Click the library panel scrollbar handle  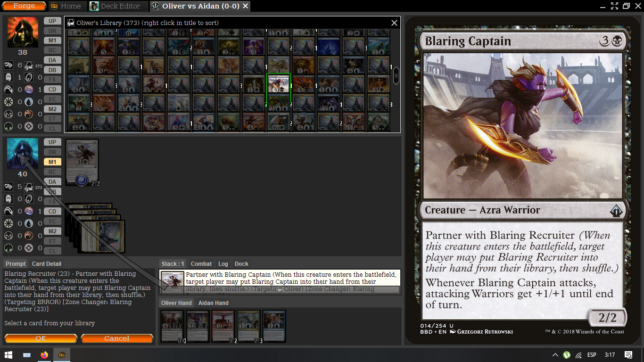point(396,75)
